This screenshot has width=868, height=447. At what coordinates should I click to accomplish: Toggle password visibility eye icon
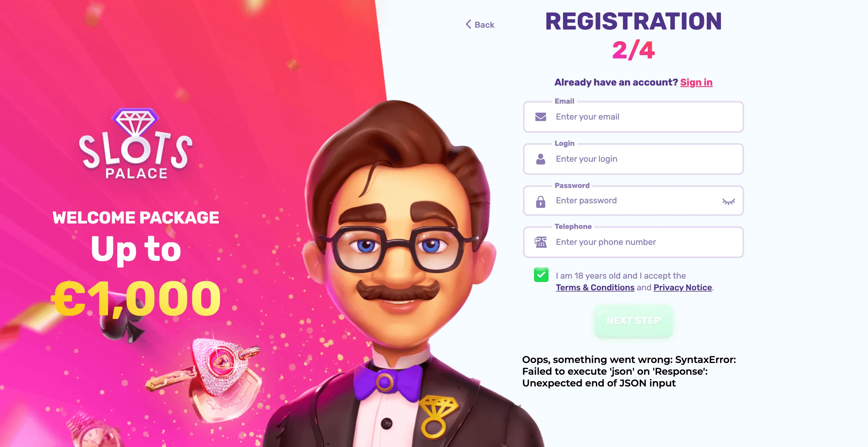coord(728,202)
